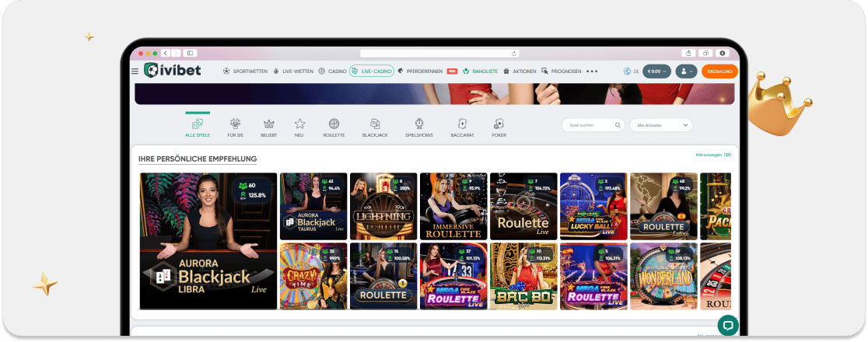Open Mega Fire Blaze Roulette with 106.31%
The height and width of the screenshot is (342, 868).
click(593, 276)
